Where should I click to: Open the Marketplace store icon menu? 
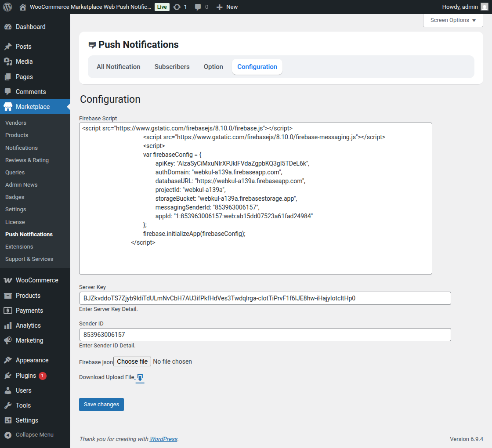(8, 107)
